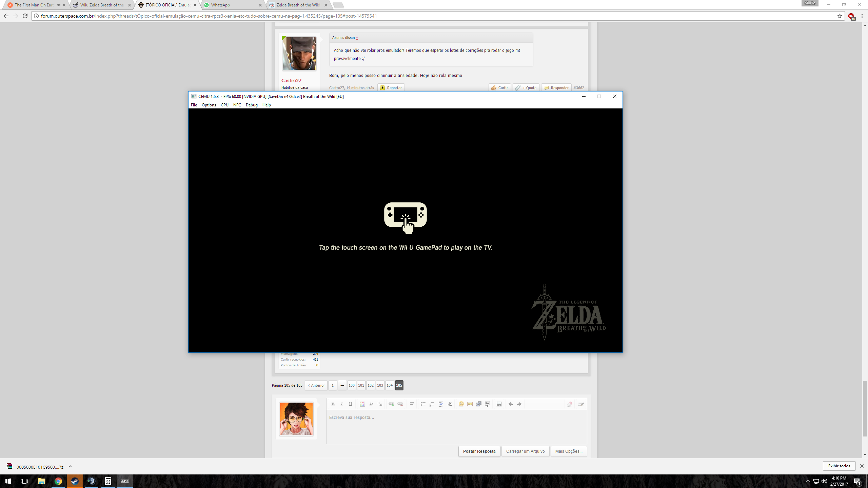Open the Help menu in CEMU

click(267, 105)
